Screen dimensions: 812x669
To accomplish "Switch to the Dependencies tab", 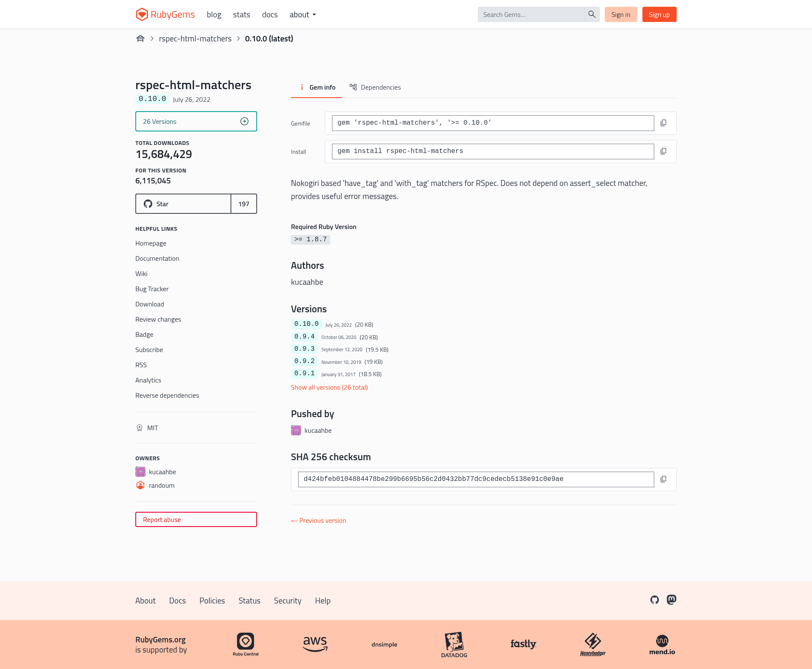I will point(375,87).
